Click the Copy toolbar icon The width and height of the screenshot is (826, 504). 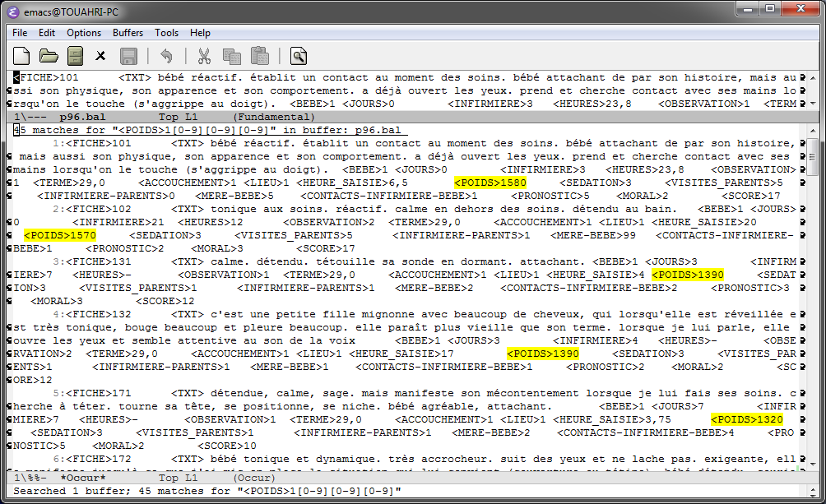[x=232, y=56]
